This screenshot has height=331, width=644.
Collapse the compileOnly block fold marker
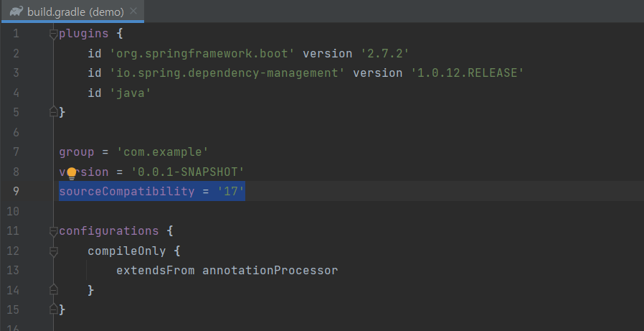[53, 251]
